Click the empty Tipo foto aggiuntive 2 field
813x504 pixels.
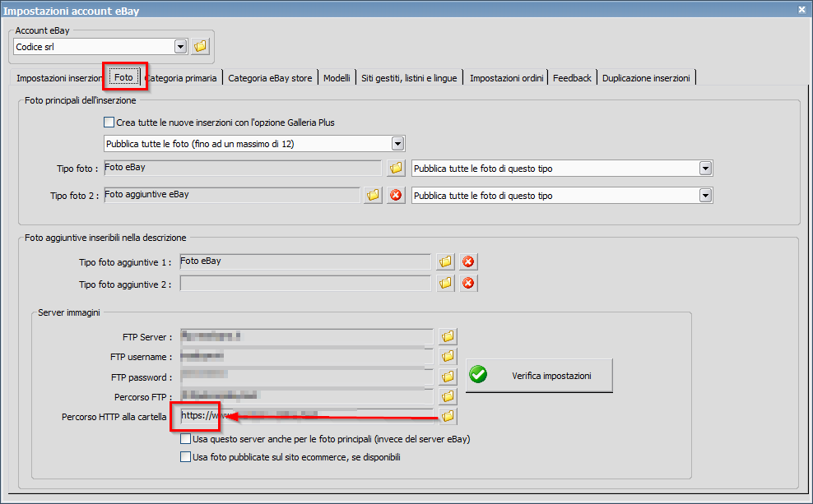click(305, 284)
